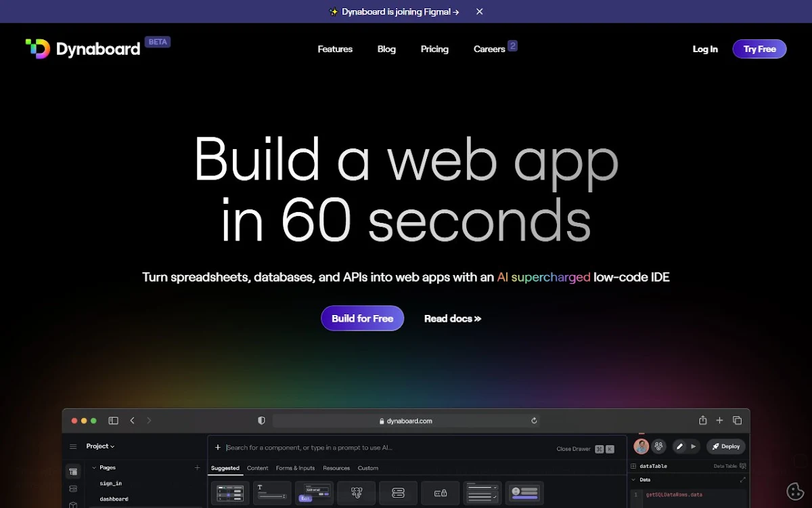Click the collaborators group icon
Image resolution: width=812 pixels, height=508 pixels.
click(x=658, y=446)
